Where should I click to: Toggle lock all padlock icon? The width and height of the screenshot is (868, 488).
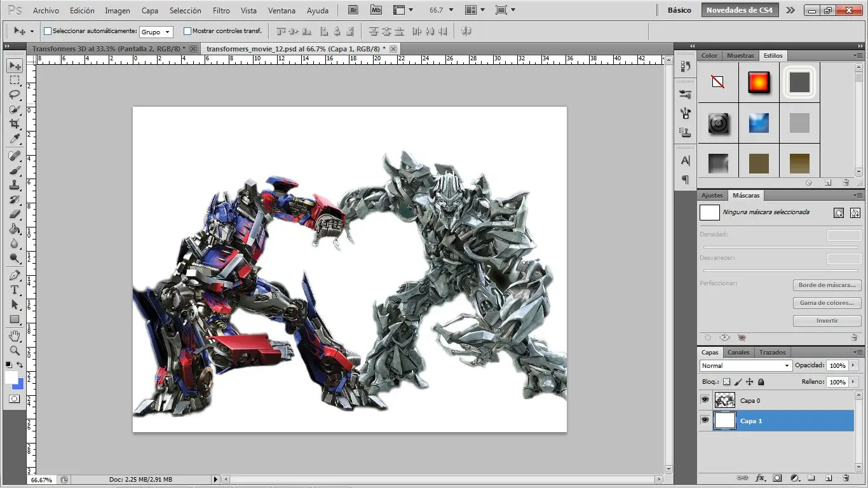761,382
